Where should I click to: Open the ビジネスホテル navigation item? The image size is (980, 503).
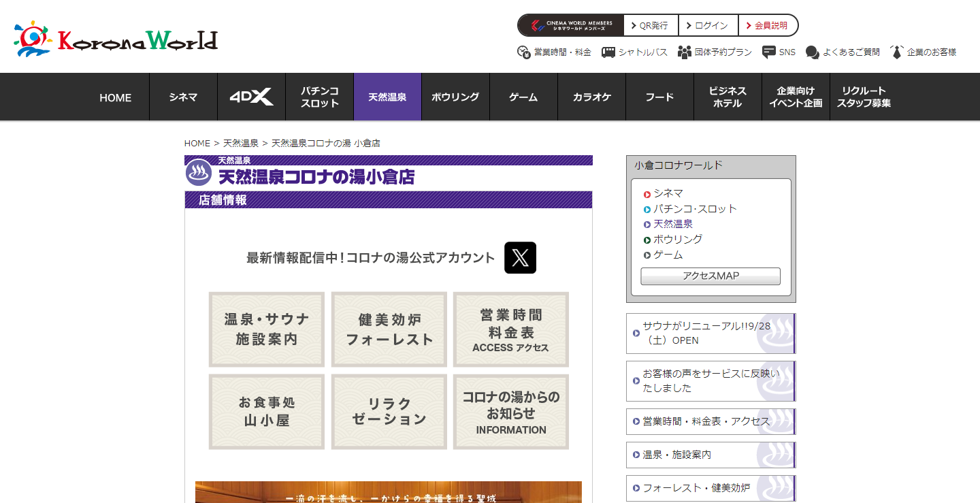point(728,97)
